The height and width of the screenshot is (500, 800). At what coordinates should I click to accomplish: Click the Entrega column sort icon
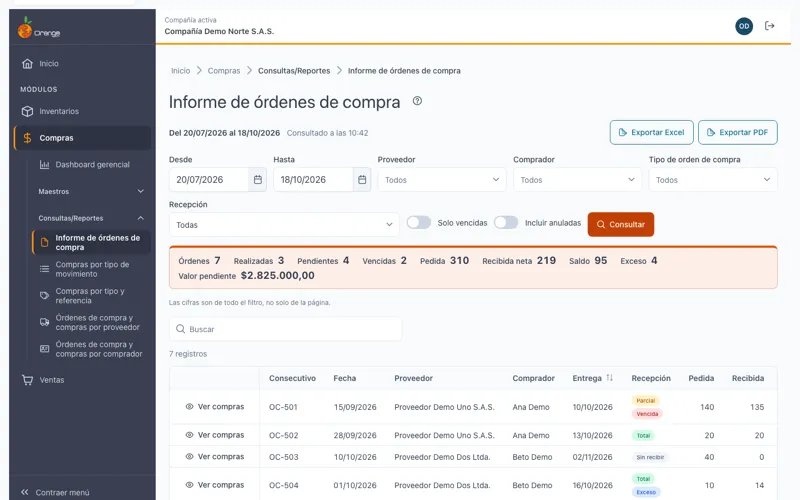[609, 378]
